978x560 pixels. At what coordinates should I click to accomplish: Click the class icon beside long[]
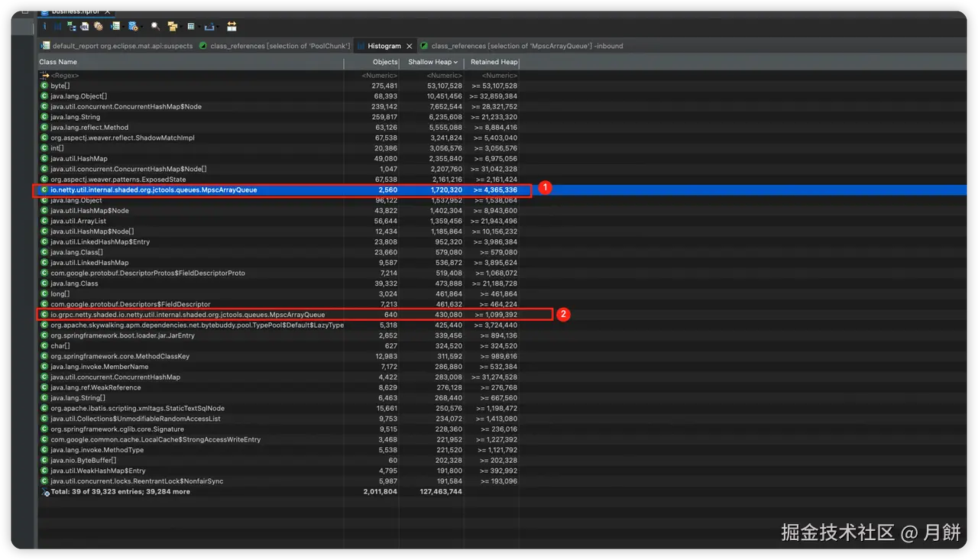click(x=44, y=294)
